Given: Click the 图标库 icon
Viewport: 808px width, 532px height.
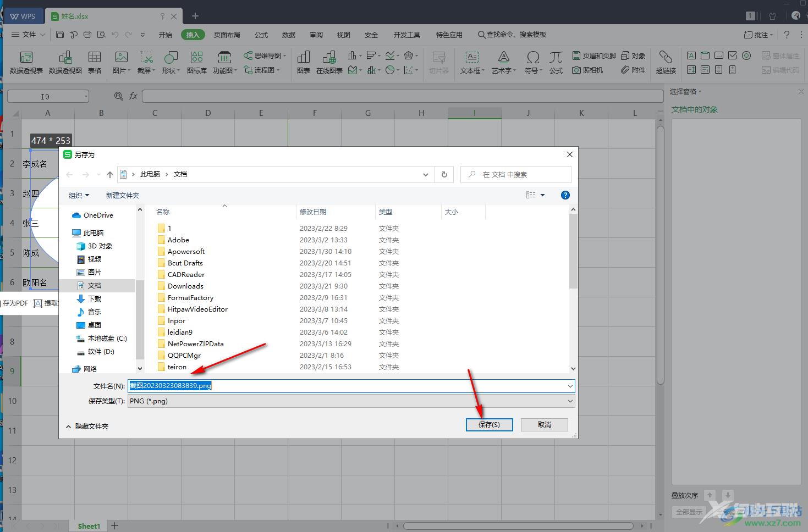Looking at the screenshot, I should pyautogui.click(x=196, y=63).
